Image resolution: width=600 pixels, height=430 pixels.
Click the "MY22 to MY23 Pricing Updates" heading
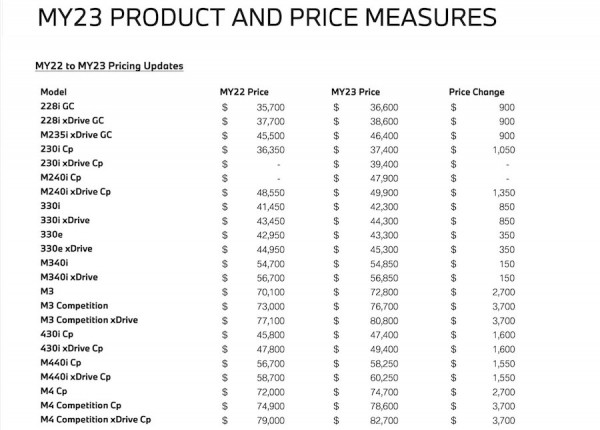point(109,66)
